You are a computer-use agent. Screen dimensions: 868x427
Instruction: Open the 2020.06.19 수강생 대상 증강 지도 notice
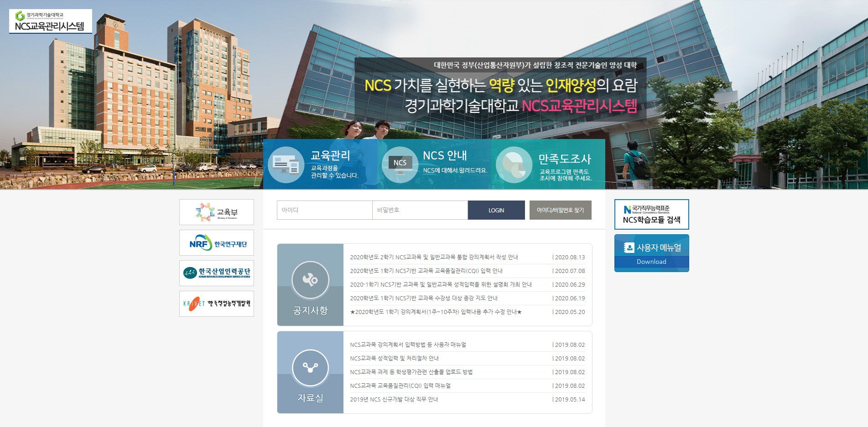[423, 298]
